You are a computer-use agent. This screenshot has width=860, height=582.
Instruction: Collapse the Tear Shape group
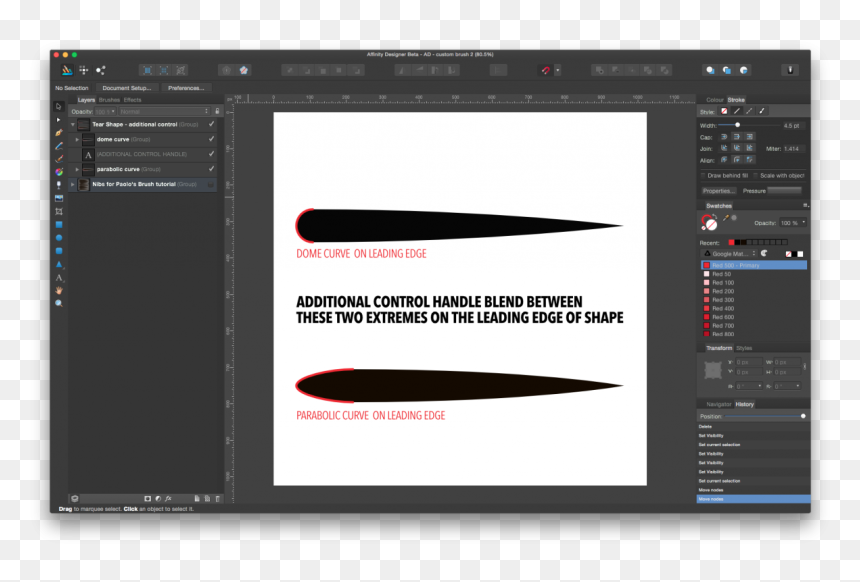pyautogui.click(x=73, y=125)
